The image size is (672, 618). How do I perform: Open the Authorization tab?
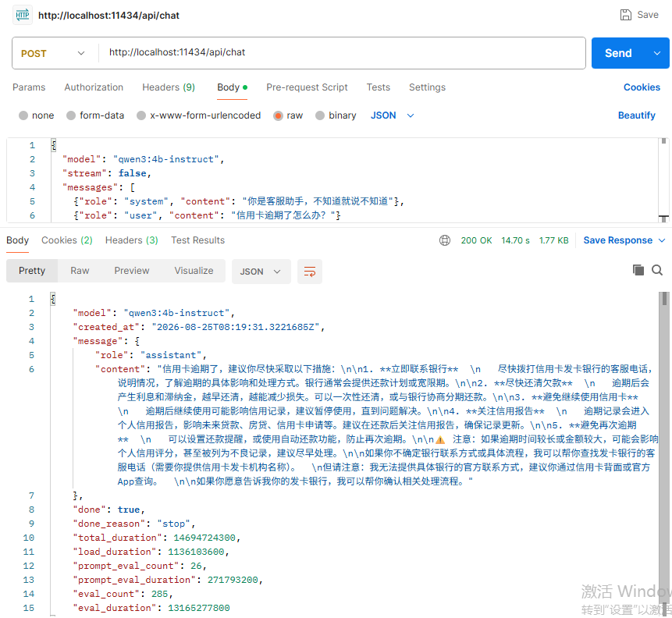94,87
